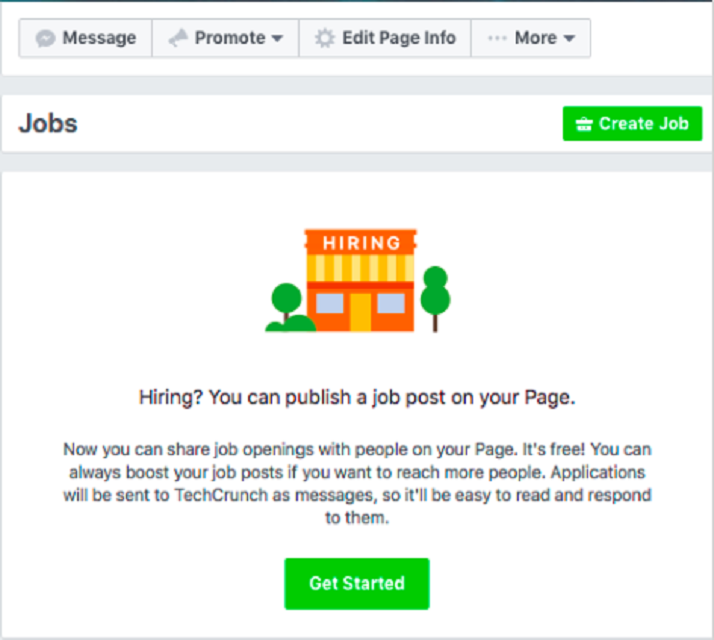Click the megaphone Promote icon

coord(178,38)
